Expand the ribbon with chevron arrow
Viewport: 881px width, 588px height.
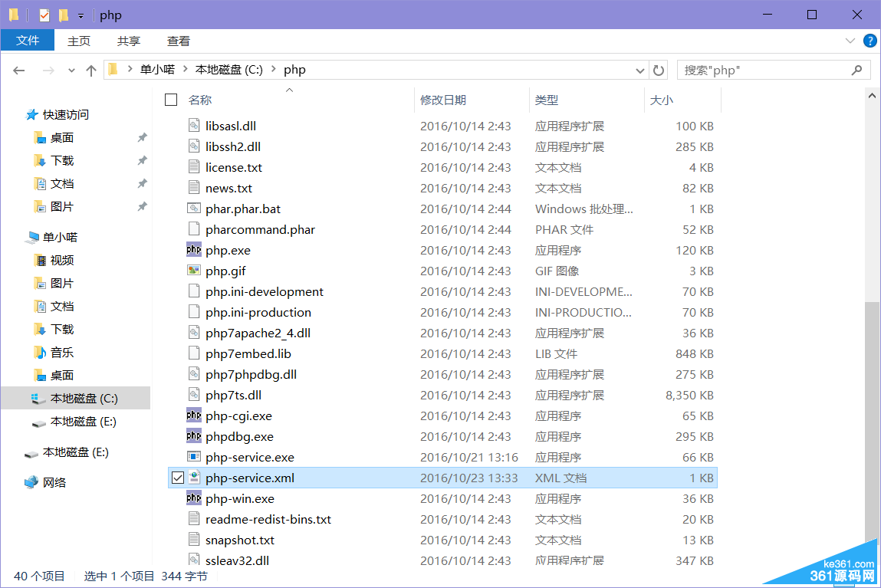tap(850, 41)
